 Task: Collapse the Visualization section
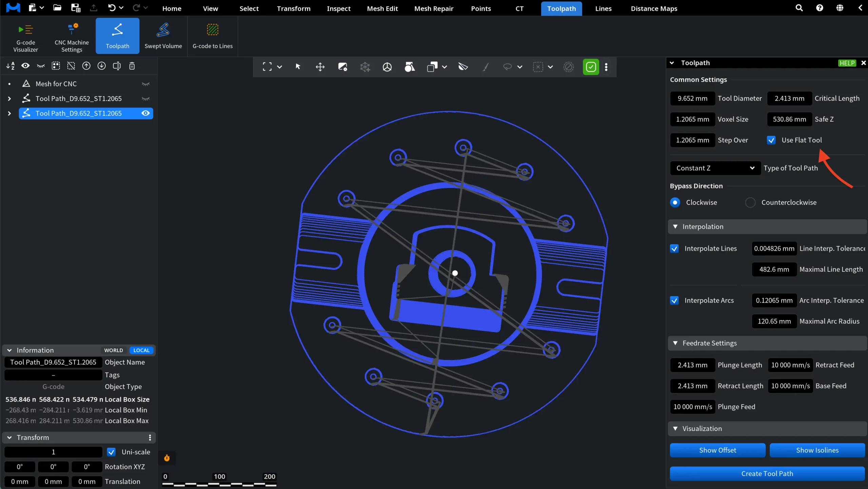point(675,428)
